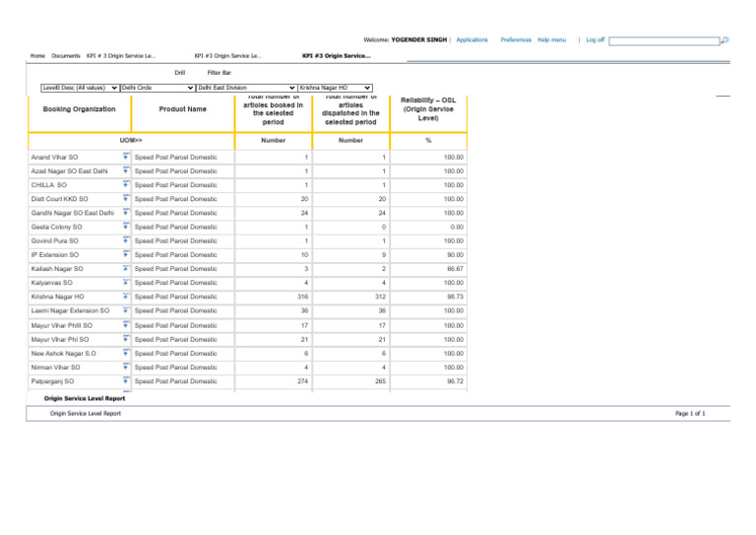The image size is (756, 535).
Task: Click the Log off link
Action: 595,40
